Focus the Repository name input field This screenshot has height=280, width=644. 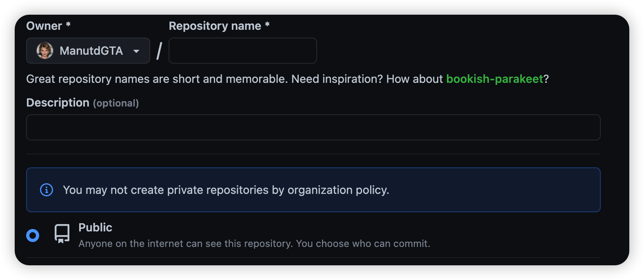pyautogui.click(x=242, y=51)
